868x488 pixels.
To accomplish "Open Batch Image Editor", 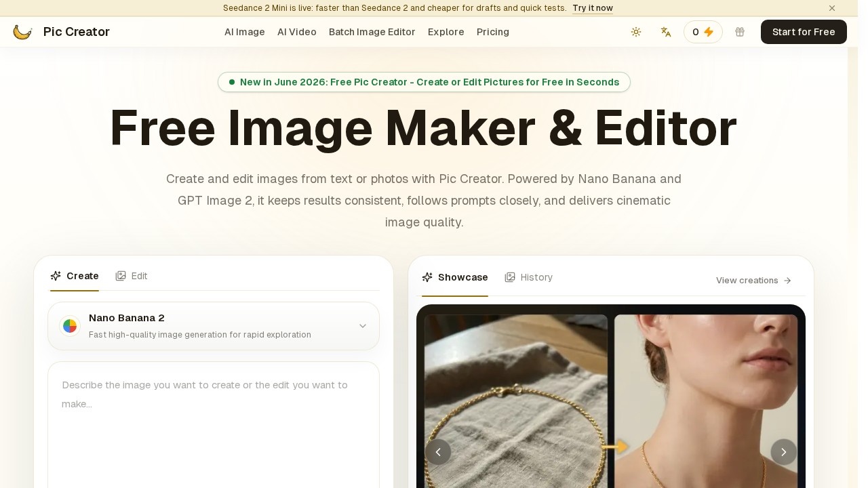I will [x=372, y=32].
